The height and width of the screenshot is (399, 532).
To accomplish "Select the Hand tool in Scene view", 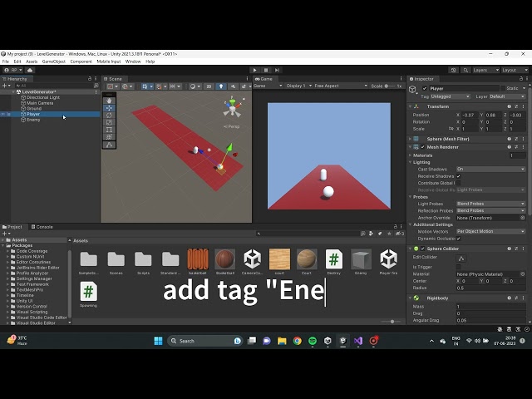I will [x=109, y=101].
